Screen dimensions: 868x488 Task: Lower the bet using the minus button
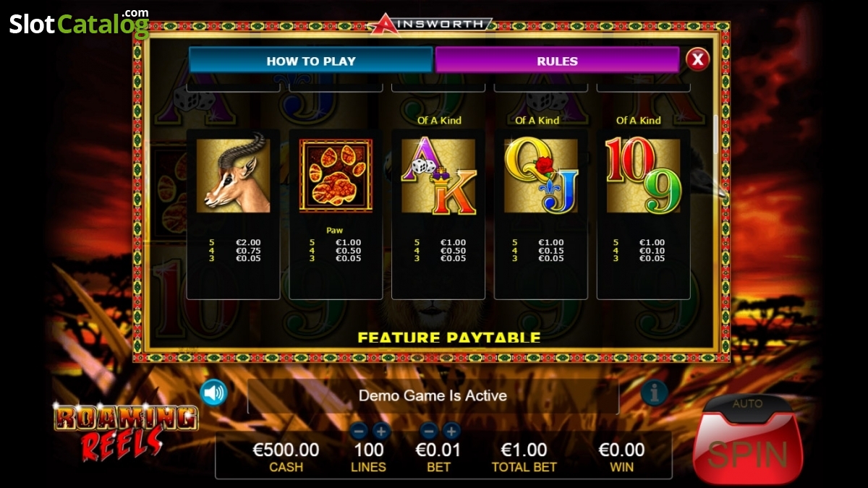pyautogui.click(x=428, y=432)
